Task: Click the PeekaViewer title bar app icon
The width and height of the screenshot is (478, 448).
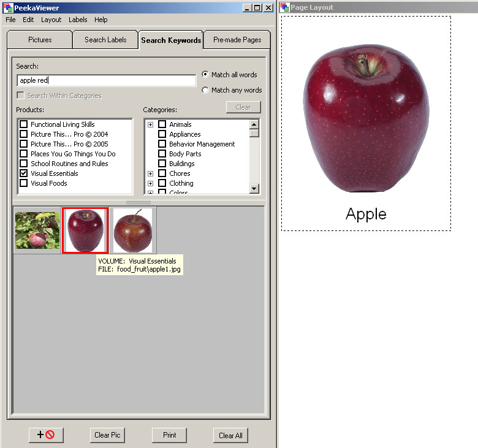Action: point(9,7)
